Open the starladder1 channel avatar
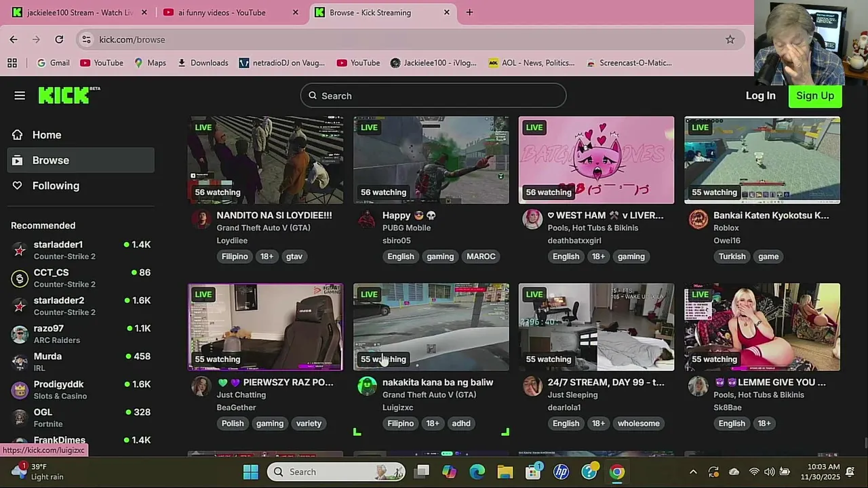Image resolution: width=868 pixels, height=488 pixels. coord(20,250)
